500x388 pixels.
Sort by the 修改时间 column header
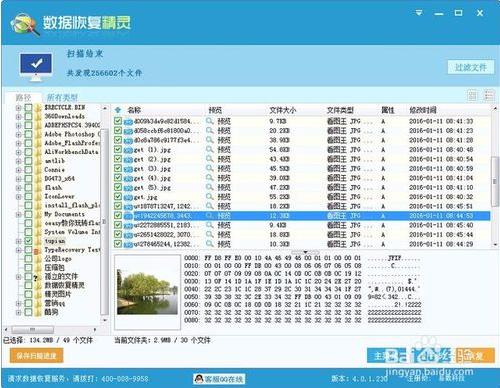pyautogui.click(x=423, y=110)
